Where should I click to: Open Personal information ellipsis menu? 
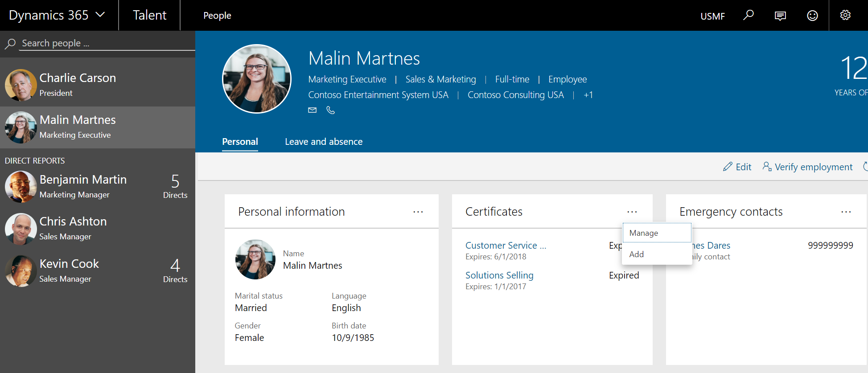418,212
